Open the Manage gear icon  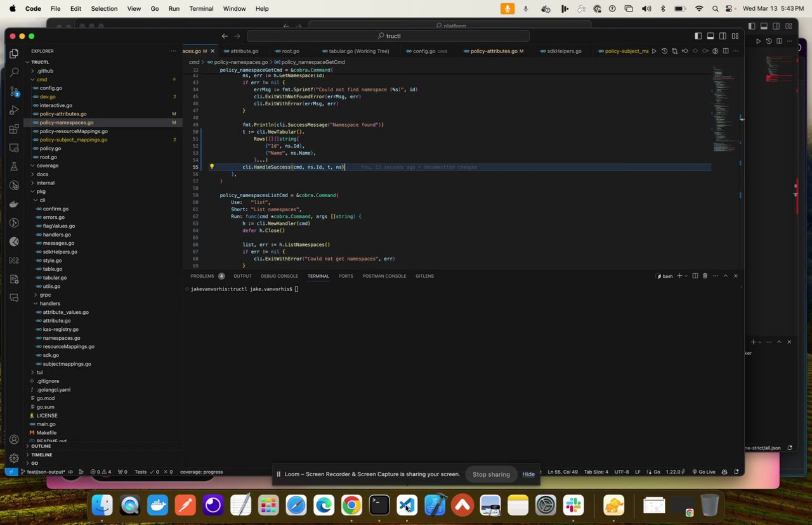click(x=14, y=458)
